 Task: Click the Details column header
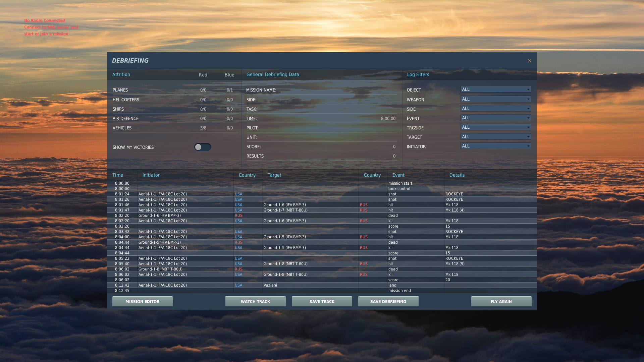457,175
